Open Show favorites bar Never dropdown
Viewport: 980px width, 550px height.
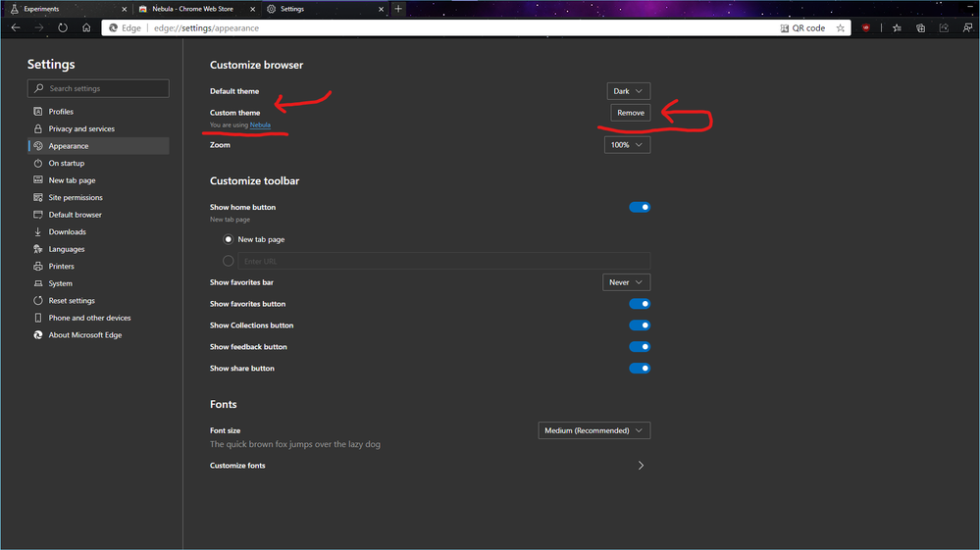coord(626,282)
